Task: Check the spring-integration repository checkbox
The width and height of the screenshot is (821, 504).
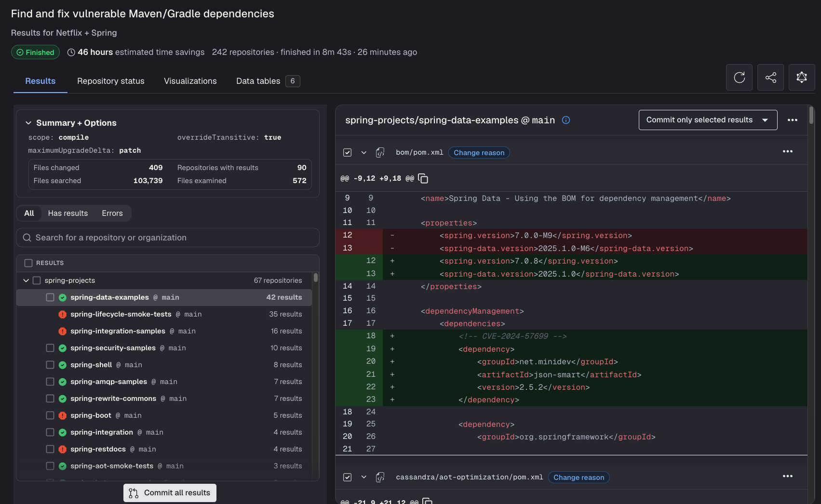Action: pyautogui.click(x=50, y=432)
